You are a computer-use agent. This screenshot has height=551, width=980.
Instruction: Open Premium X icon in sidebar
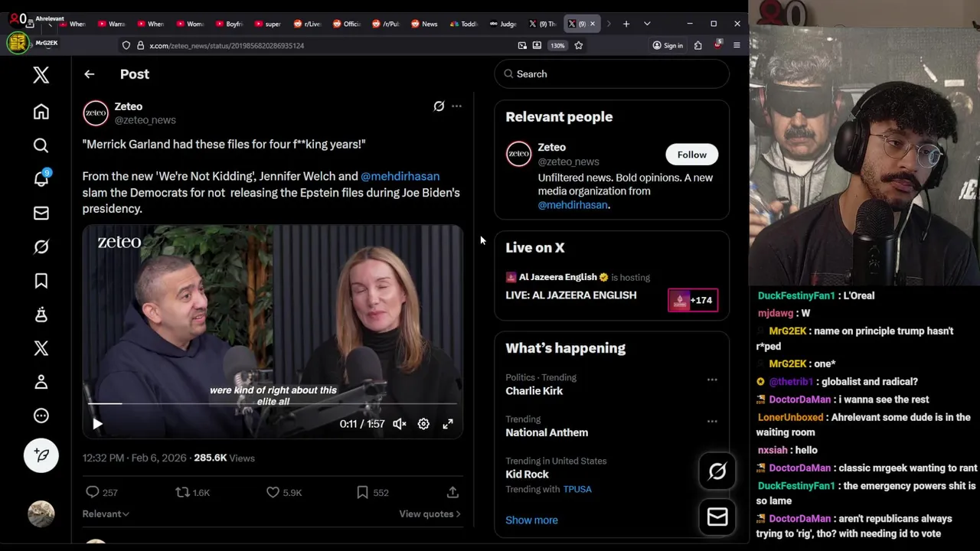[x=41, y=348]
